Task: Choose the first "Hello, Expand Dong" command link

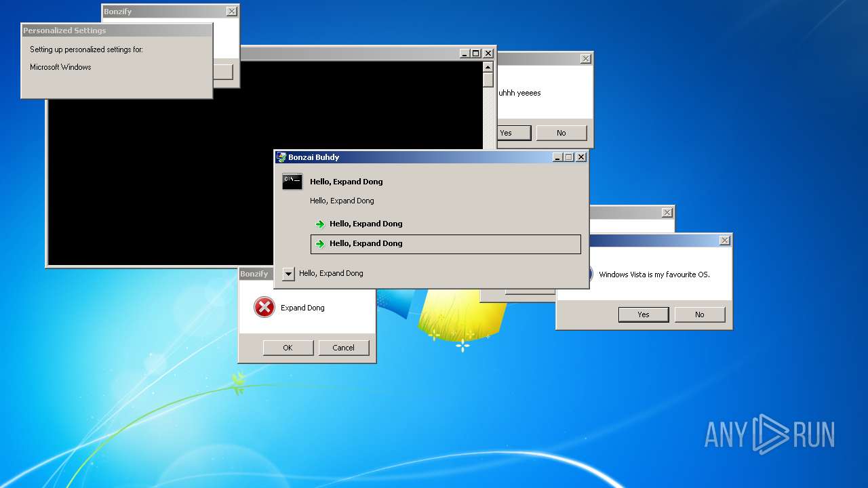Action: click(446, 224)
